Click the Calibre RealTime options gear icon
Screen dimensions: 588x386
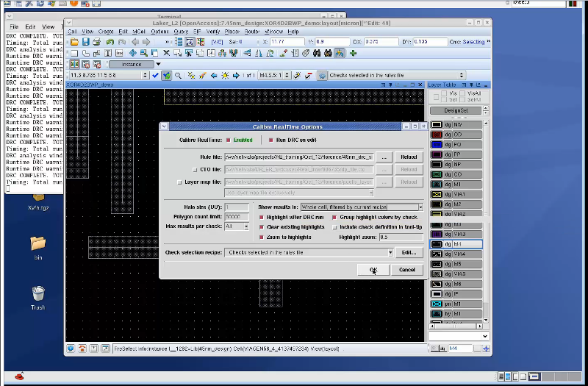322,76
